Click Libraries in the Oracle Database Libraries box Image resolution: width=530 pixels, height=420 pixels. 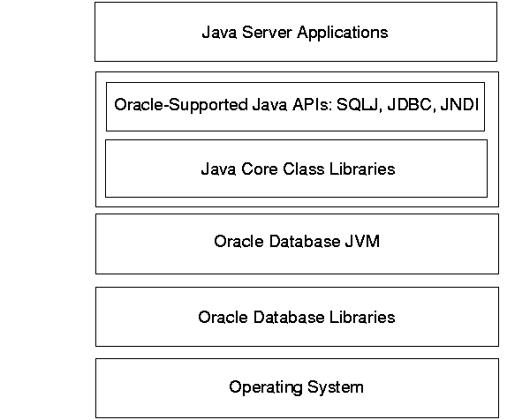(363, 317)
